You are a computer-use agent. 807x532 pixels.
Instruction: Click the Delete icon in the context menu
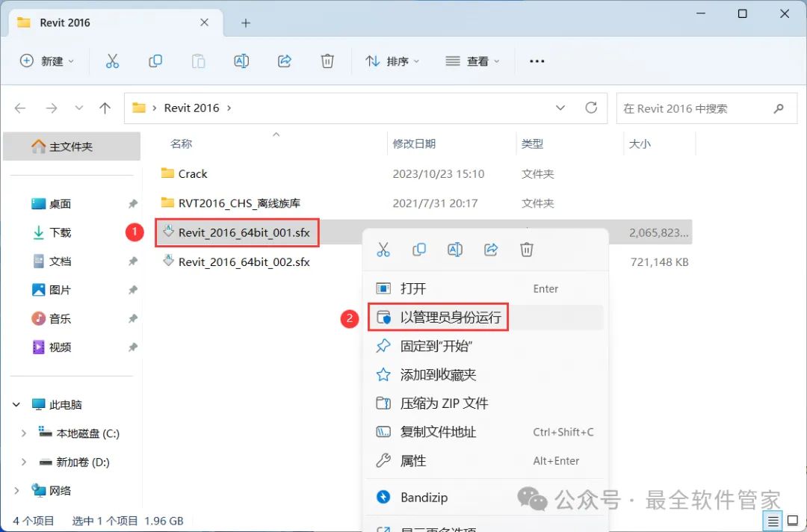(527, 250)
